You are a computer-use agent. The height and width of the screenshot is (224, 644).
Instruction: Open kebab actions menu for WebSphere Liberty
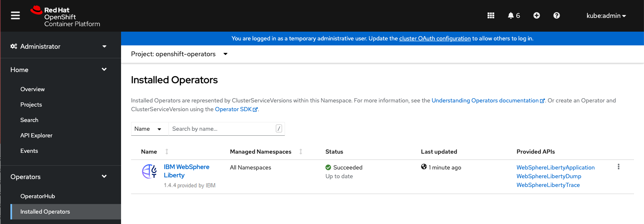tap(619, 167)
